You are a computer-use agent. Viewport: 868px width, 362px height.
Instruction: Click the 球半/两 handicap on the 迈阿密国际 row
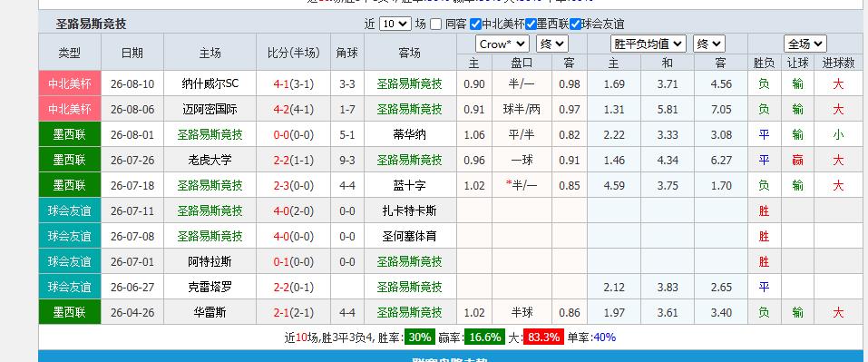click(x=522, y=109)
